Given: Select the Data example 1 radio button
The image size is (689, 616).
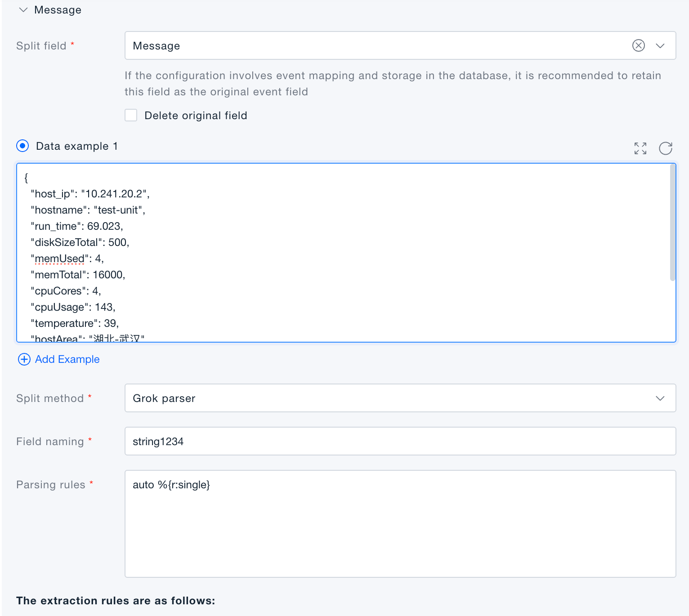Looking at the screenshot, I should coord(22,146).
